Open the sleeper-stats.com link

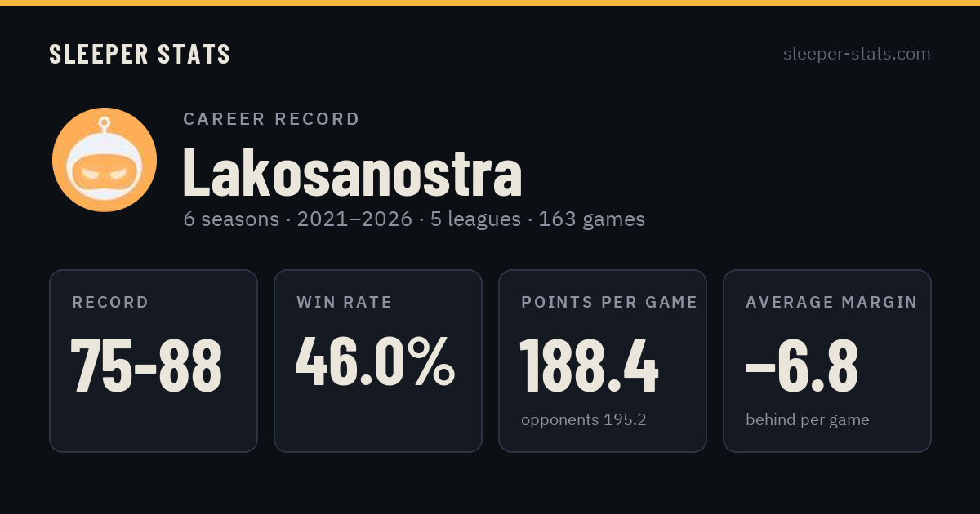(857, 54)
